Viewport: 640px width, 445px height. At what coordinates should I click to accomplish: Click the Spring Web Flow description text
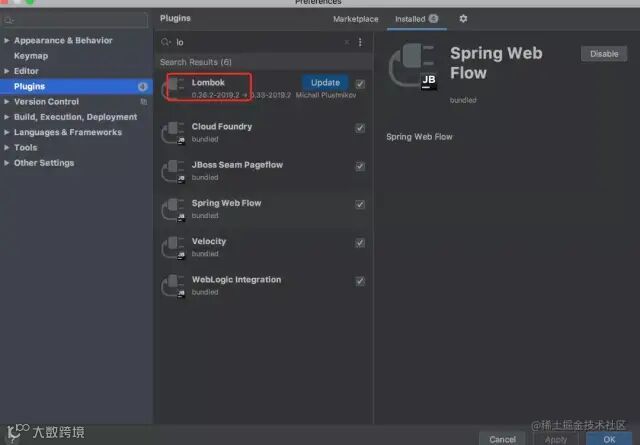pos(419,137)
